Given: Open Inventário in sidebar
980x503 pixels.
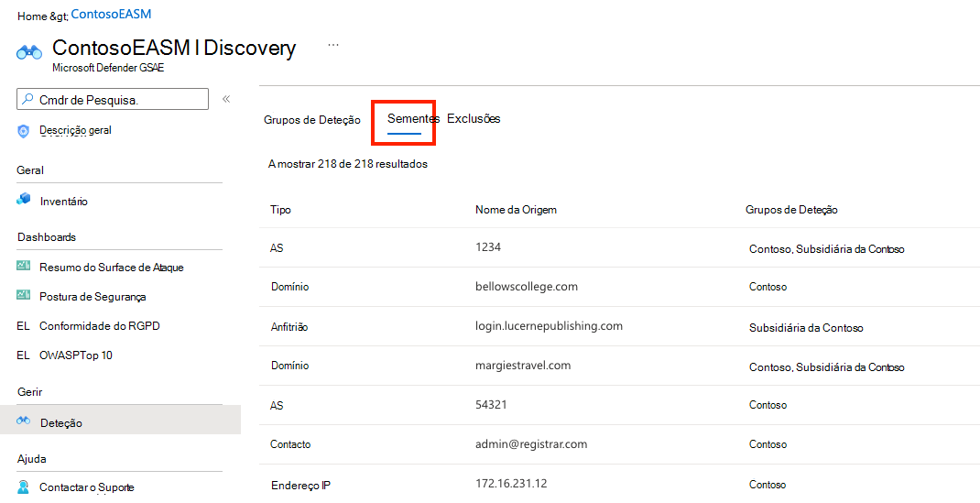Looking at the screenshot, I should click(64, 202).
